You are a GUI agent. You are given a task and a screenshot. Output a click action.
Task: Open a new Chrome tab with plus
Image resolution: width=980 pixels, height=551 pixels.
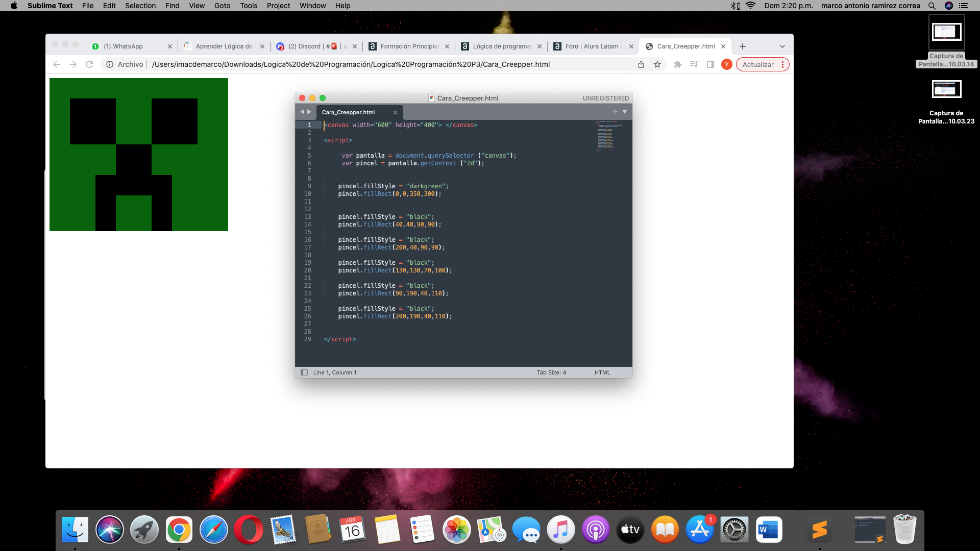coord(743,46)
